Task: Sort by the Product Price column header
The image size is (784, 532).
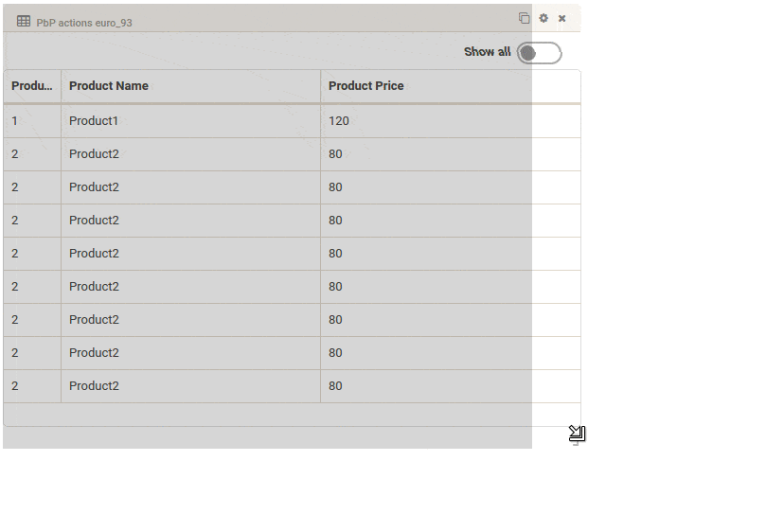Action: tap(366, 86)
